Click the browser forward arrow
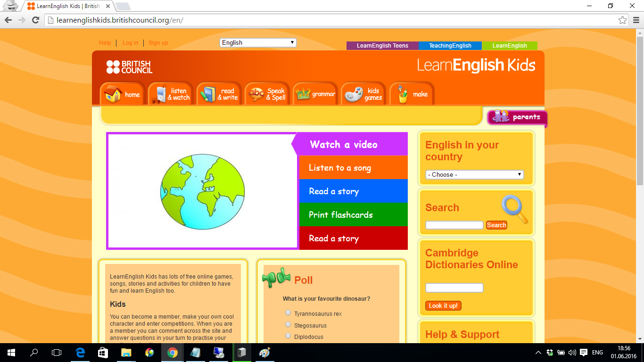 [22, 20]
